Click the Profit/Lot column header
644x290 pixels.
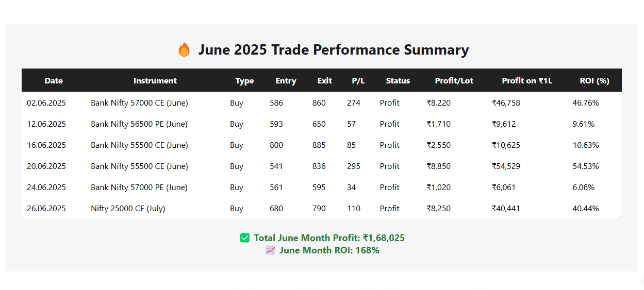(x=454, y=81)
